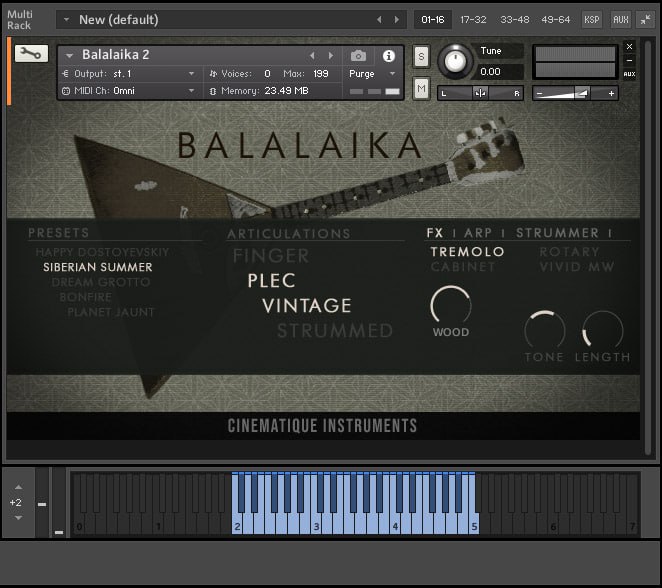Open the multi preset dropdown arrow beside New (default)

(66, 19)
